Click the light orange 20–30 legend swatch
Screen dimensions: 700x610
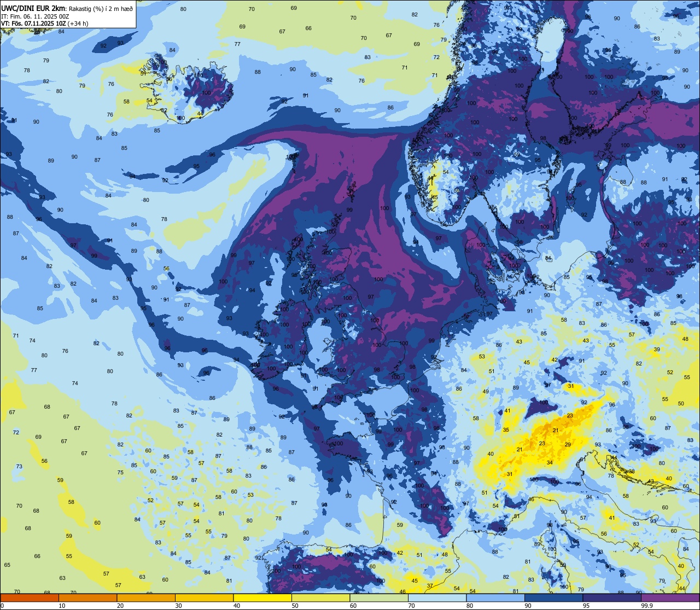tap(146, 597)
